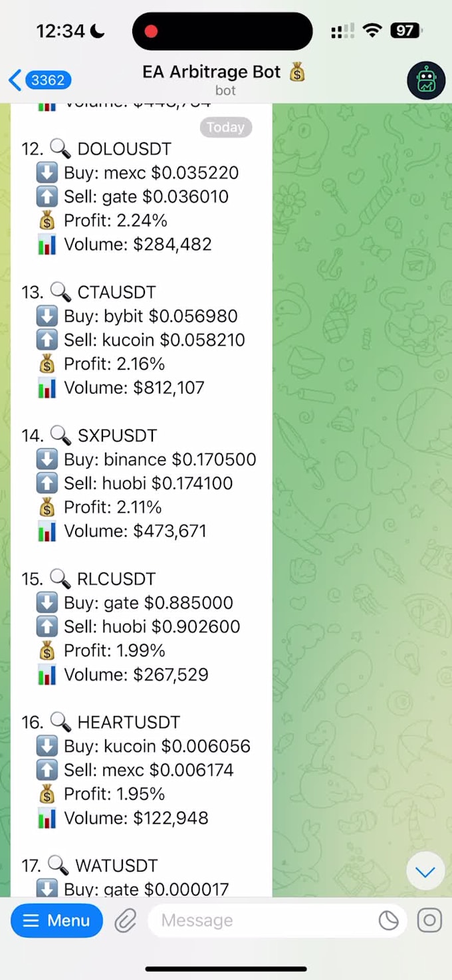Tap the paperclip attachment icon
The image size is (452, 980).
coord(126,920)
